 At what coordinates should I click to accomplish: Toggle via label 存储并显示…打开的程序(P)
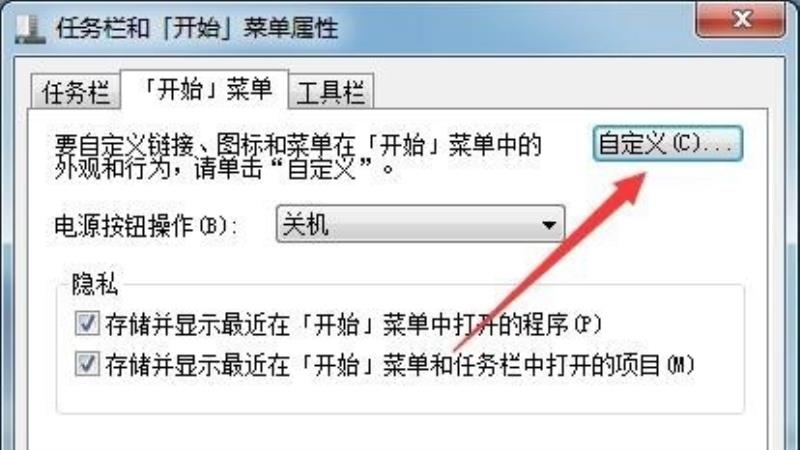[x=354, y=324]
